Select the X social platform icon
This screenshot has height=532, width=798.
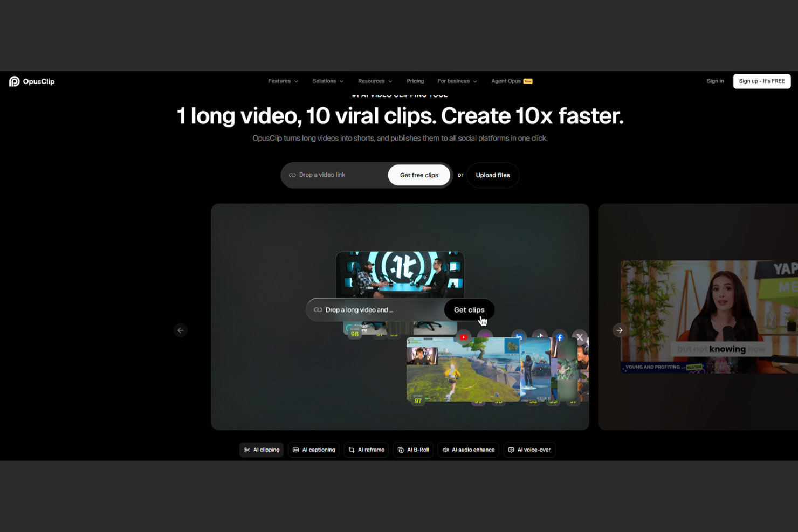click(580, 337)
